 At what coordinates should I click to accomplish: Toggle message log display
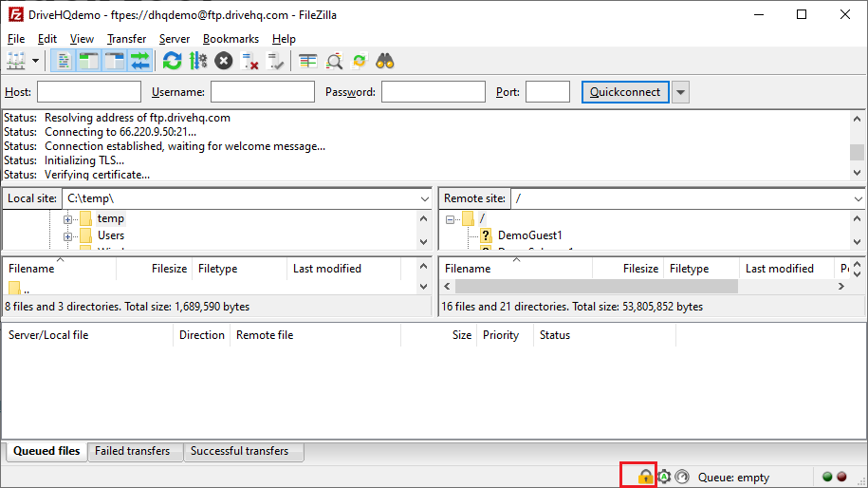(x=64, y=61)
